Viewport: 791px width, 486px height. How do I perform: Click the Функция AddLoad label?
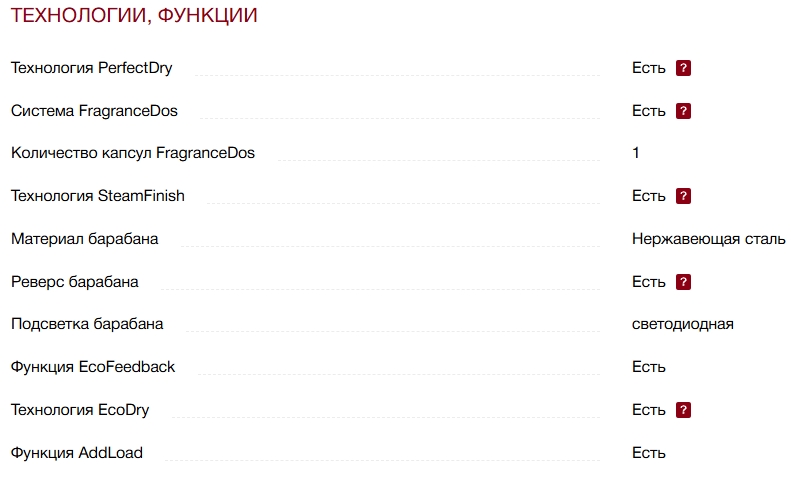coord(77,453)
